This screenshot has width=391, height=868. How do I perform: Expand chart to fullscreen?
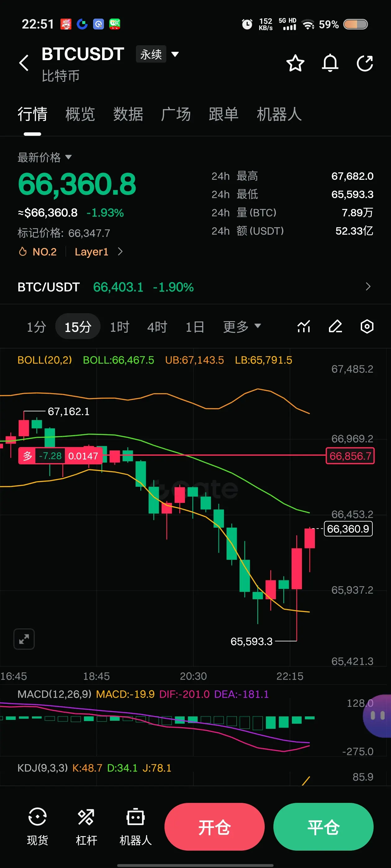click(x=24, y=639)
